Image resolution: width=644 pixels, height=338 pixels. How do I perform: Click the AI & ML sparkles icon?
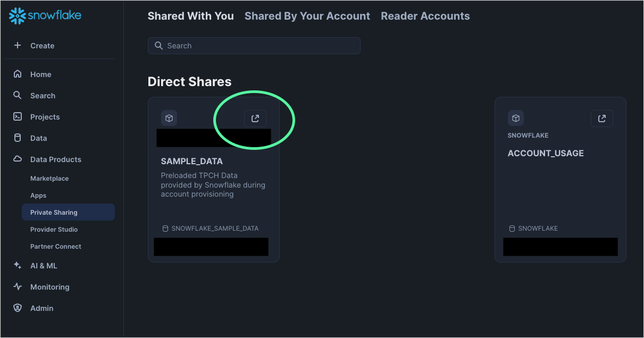(x=17, y=265)
